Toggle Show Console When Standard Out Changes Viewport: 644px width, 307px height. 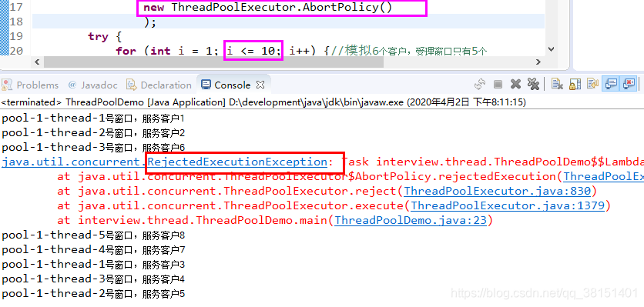click(611, 84)
